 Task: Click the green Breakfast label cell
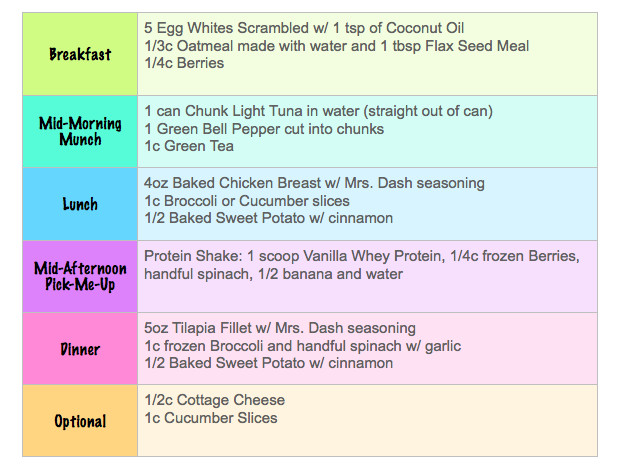point(80,54)
